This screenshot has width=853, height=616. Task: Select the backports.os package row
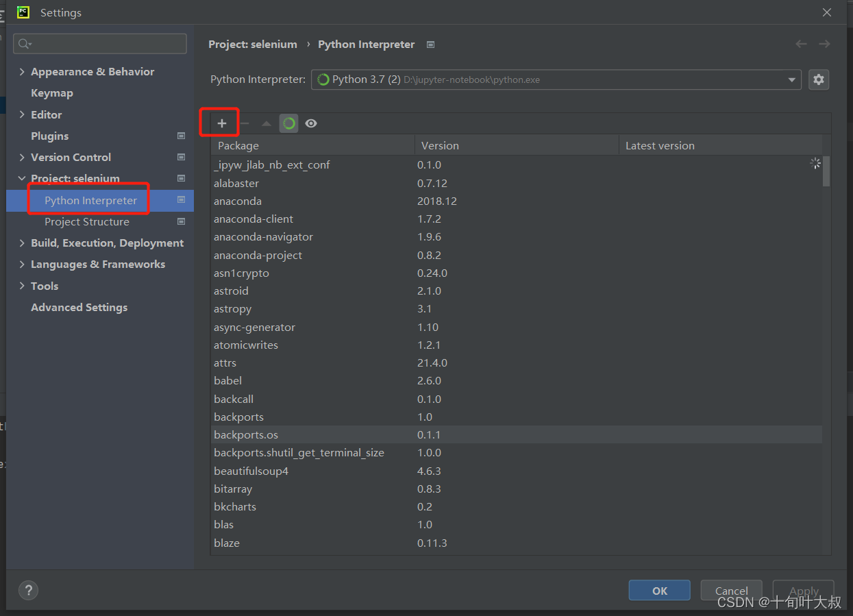coord(517,434)
